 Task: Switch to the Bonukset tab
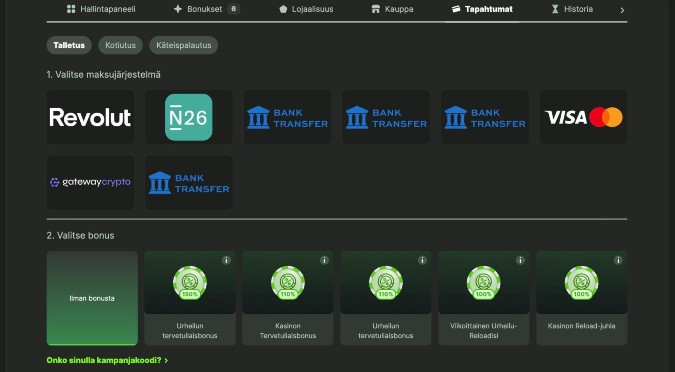207,9
